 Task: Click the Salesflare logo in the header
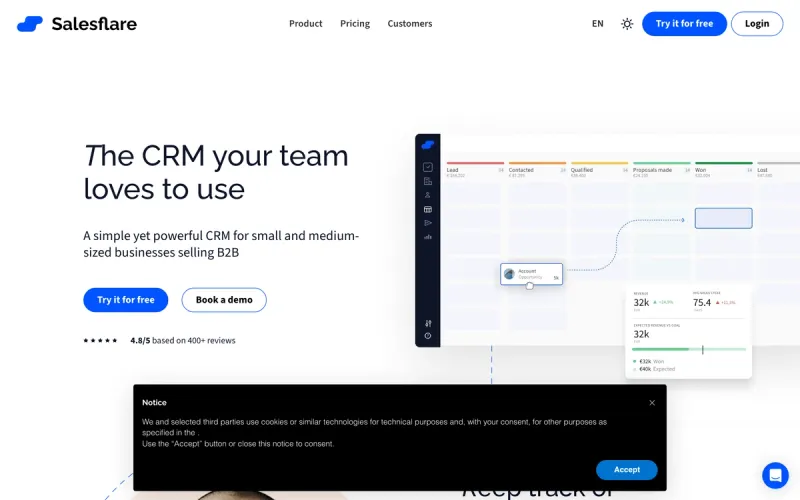click(77, 24)
